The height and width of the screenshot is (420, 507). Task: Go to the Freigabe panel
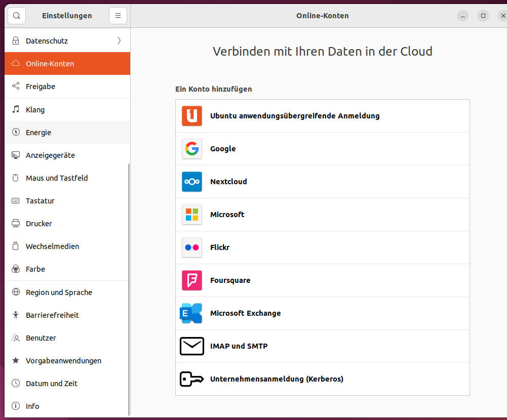click(x=67, y=86)
